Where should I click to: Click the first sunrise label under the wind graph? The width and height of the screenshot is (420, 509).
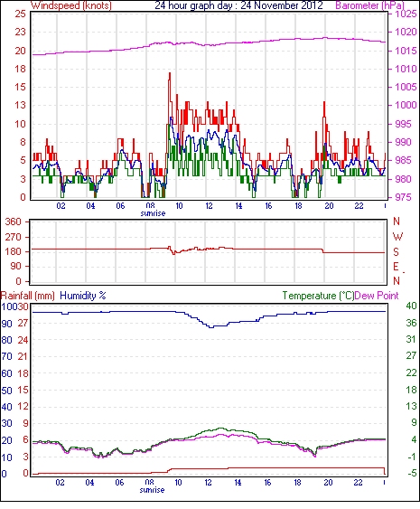[x=153, y=213]
